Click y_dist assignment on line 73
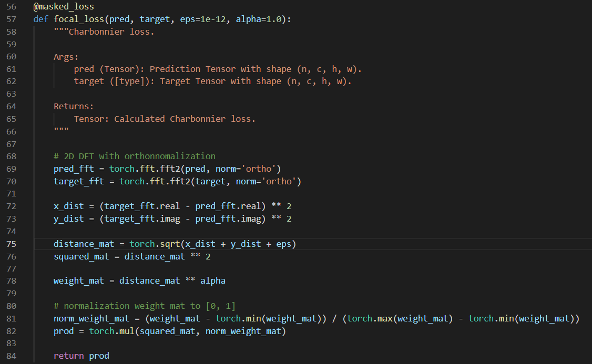Screen dimensions: 592x364 pyautogui.click(x=69, y=219)
